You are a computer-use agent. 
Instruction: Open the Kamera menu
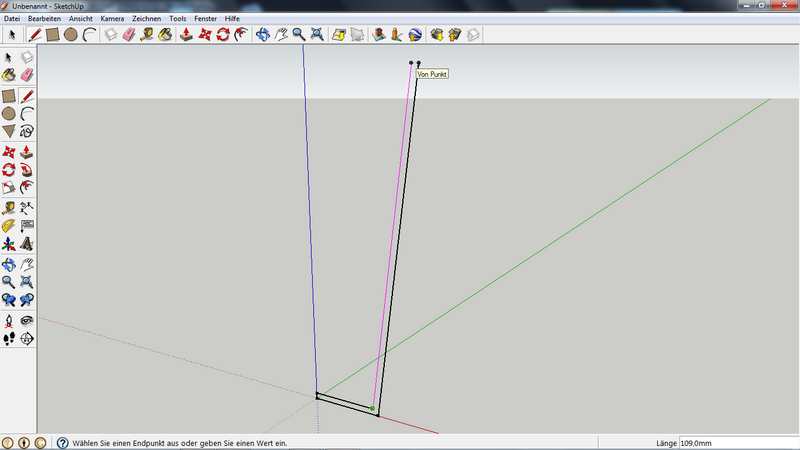click(x=112, y=19)
